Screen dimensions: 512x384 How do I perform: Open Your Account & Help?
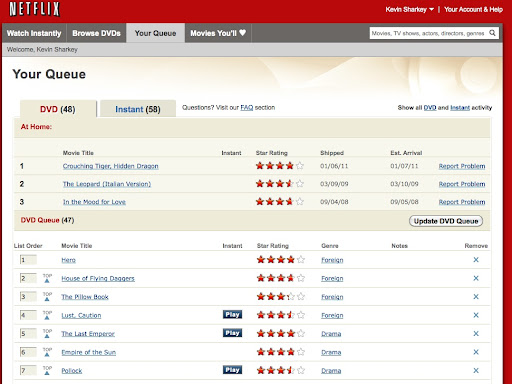(473, 10)
